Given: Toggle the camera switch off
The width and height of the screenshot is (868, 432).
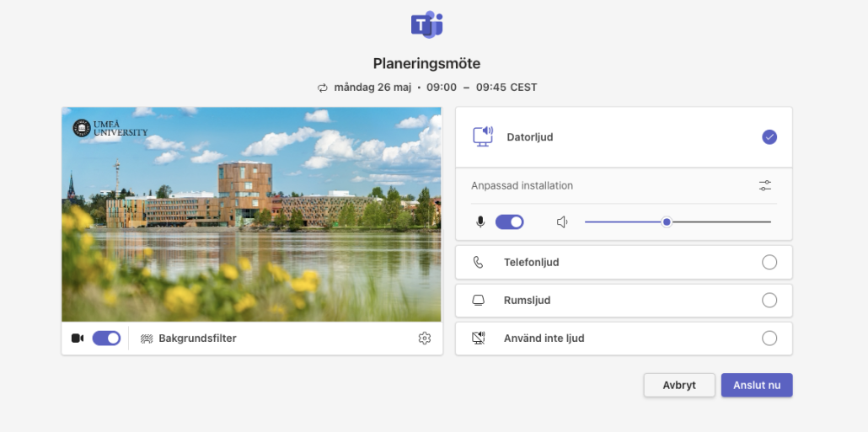Looking at the screenshot, I should pyautogui.click(x=106, y=338).
